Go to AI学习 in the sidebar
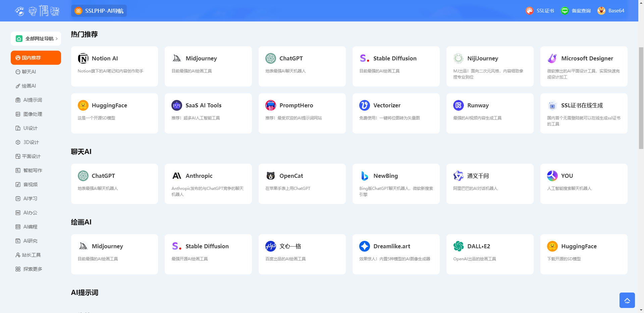644x313 pixels. [x=36, y=199]
